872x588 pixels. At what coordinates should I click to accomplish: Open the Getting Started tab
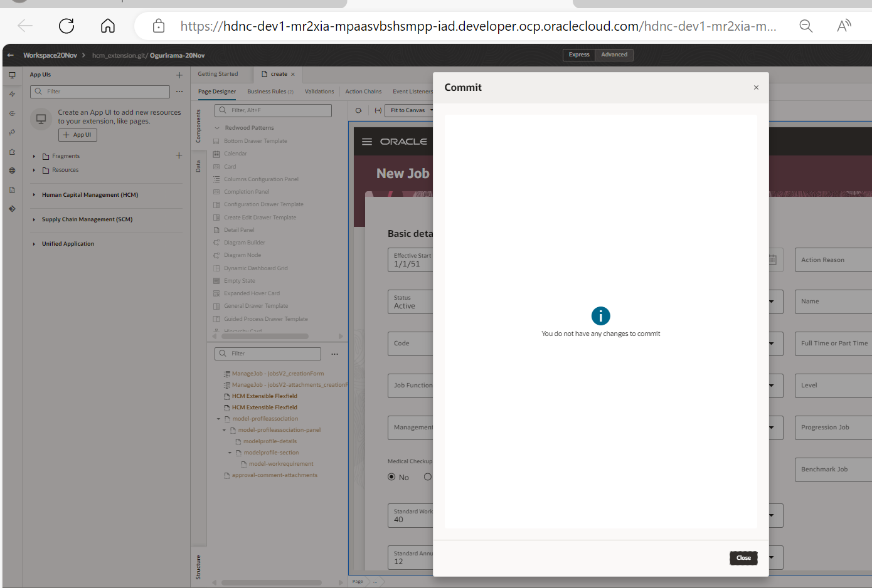tap(218, 74)
